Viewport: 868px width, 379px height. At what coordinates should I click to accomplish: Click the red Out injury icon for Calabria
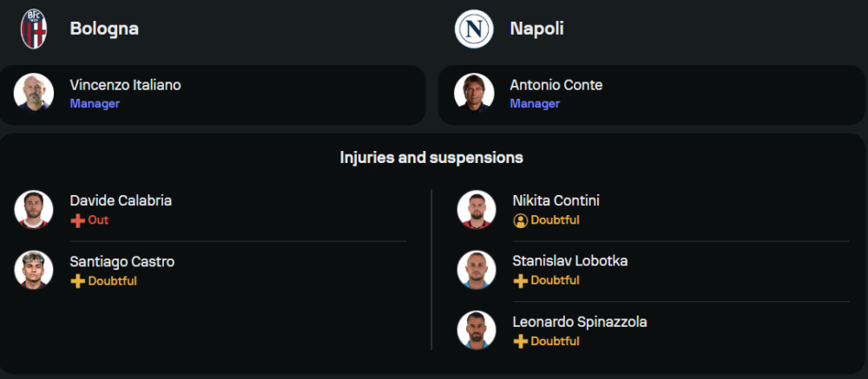78,220
